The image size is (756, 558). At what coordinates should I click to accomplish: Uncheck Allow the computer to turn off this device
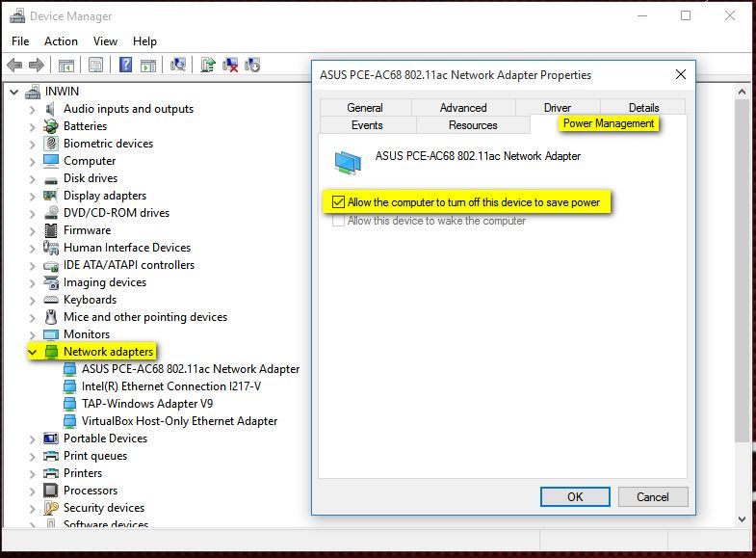pyautogui.click(x=338, y=202)
